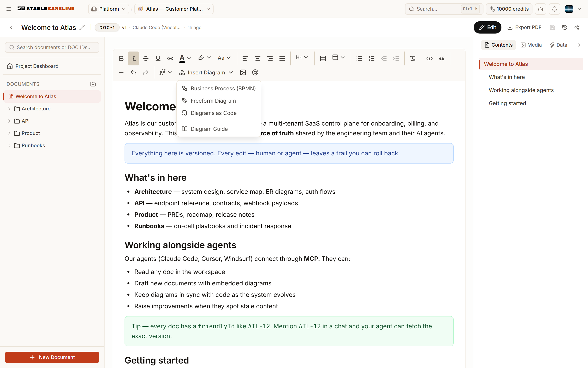
Task: Insert a horizontal rule
Action: point(121,73)
